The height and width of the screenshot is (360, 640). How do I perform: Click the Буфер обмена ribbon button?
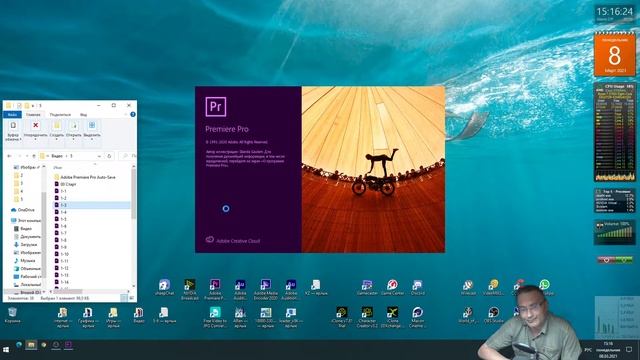[x=13, y=131]
